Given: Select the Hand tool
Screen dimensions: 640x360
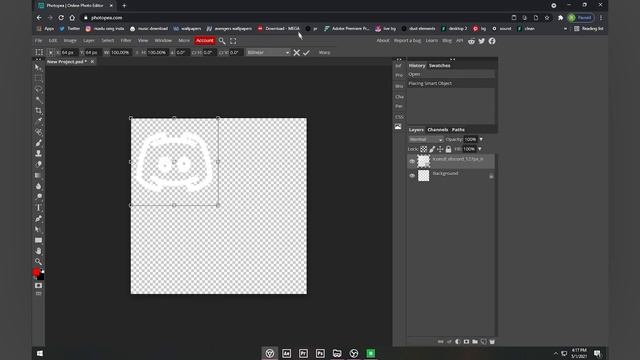Looking at the screenshot, I should tap(38, 251).
